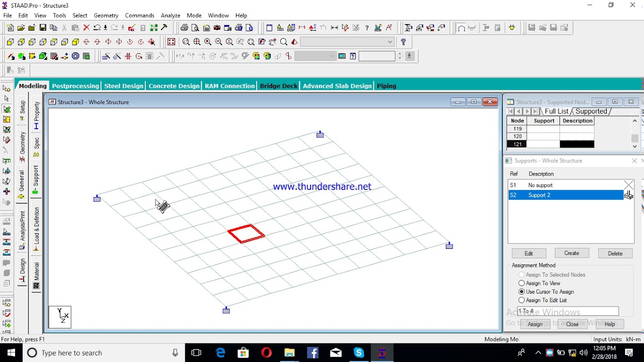Select Assign To View radio button
This screenshot has height=362, width=644.
(522, 283)
